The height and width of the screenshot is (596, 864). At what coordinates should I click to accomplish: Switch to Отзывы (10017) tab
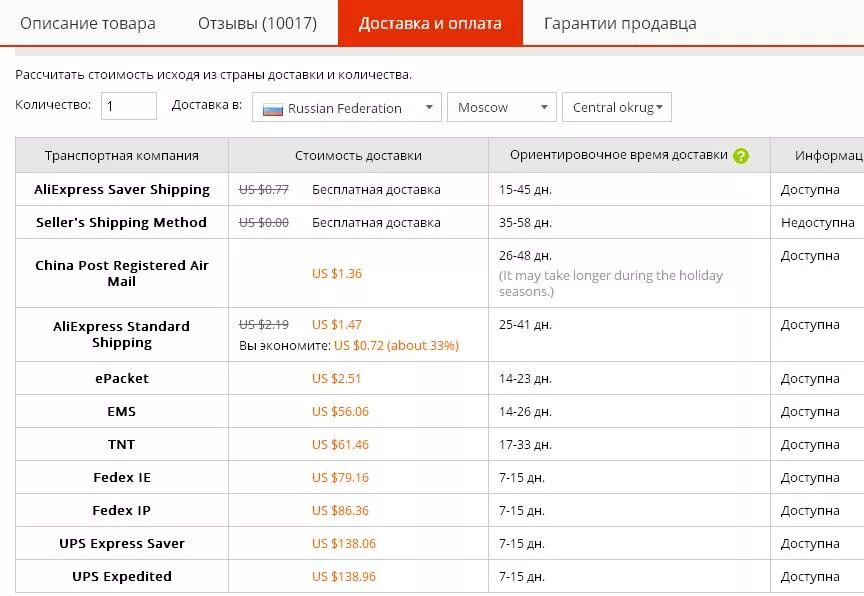(257, 24)
